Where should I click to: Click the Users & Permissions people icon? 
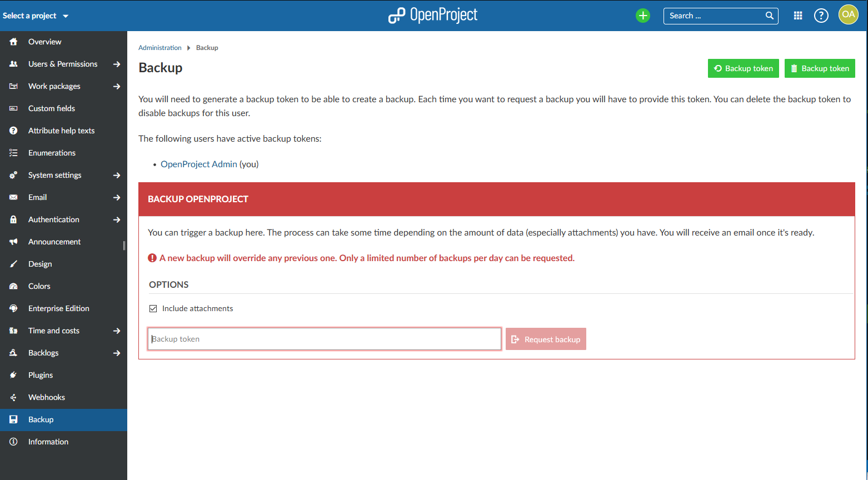[x=13, y=64]
